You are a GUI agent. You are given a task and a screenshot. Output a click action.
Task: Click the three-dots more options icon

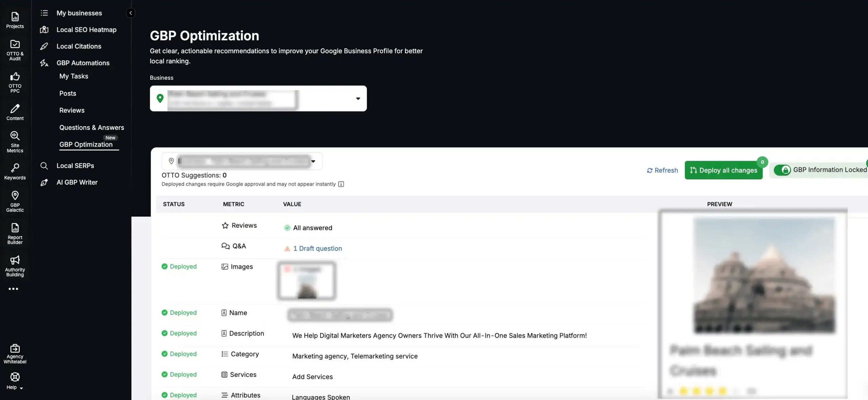[x=13, y=289]
